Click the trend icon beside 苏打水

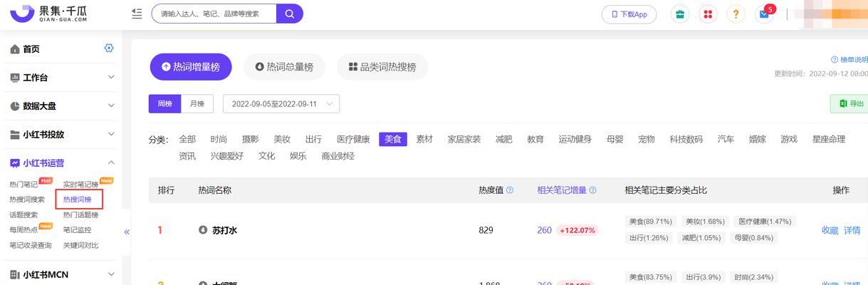pyautogui.click(x=203, y=230)
